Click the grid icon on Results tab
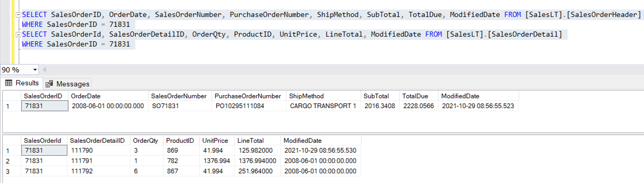 pos(9,83)
